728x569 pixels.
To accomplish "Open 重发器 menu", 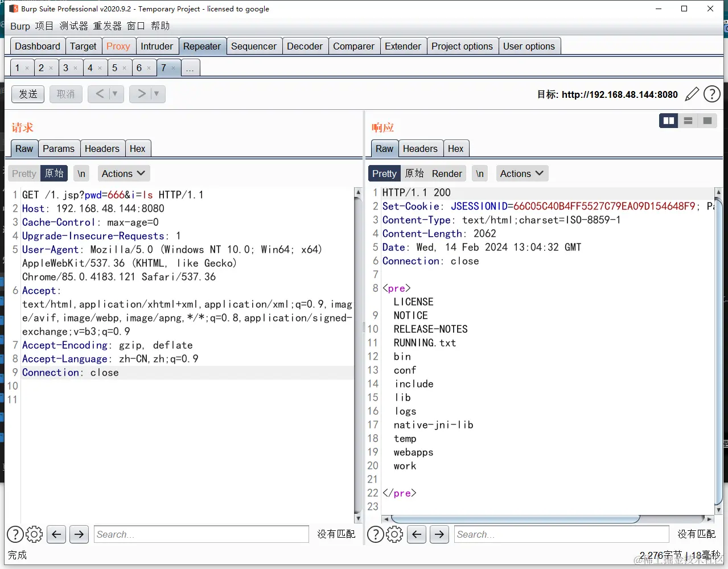I will click(107, 26).
